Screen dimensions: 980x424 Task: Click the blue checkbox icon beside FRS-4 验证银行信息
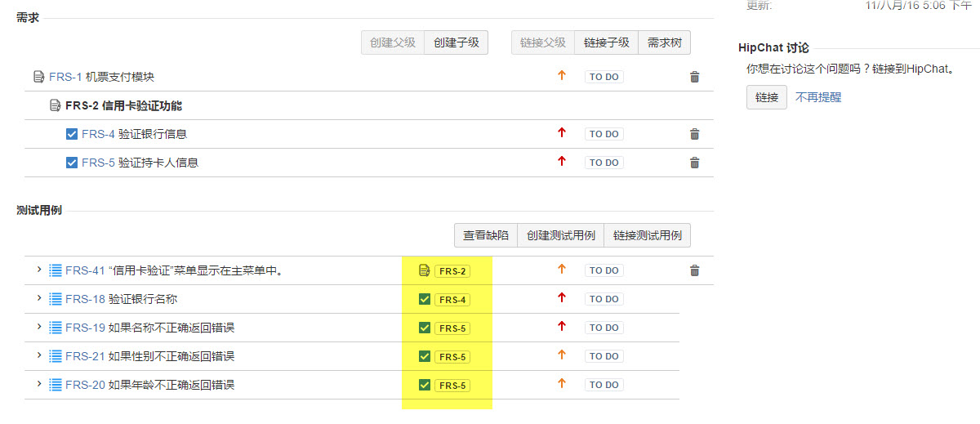[72, 134]
